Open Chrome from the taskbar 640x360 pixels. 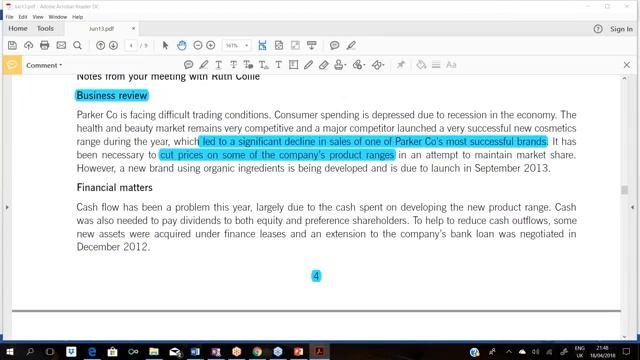pos(257,351)
